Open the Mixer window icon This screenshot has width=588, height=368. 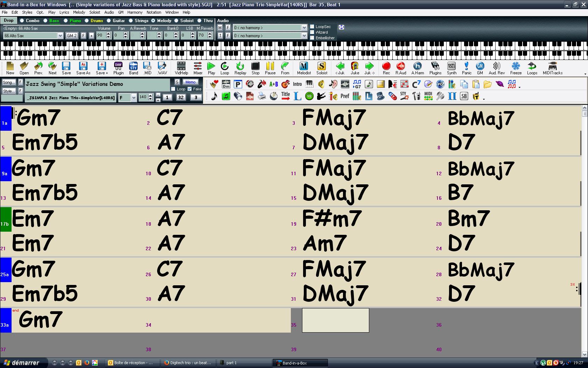(x=198, y=68)
